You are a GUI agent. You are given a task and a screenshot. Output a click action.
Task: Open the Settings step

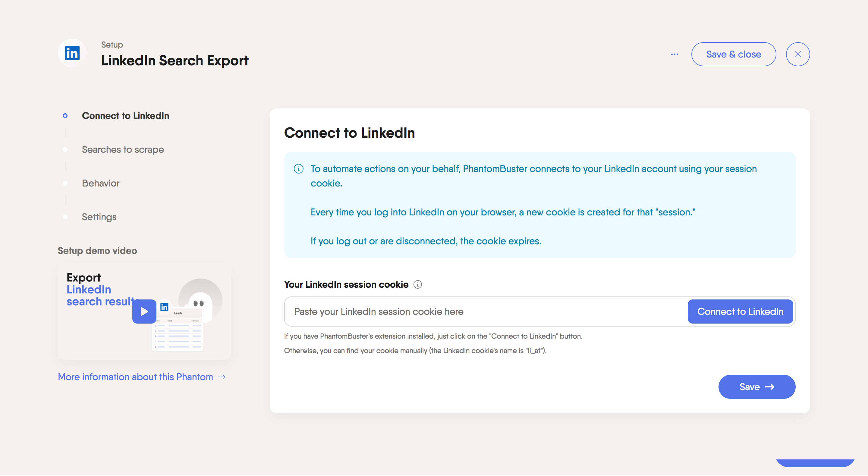99,217
